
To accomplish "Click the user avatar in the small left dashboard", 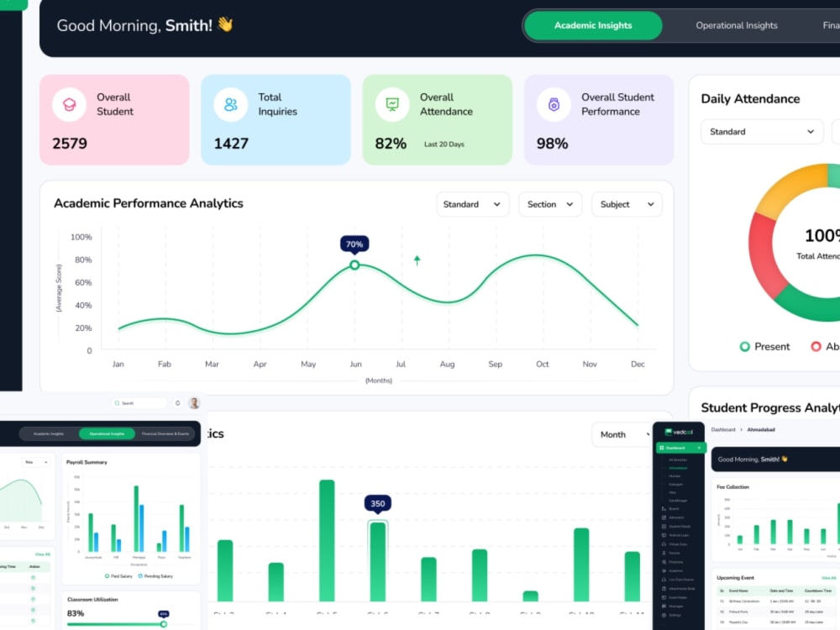I will pyautogui.click(x=194, y=403).
